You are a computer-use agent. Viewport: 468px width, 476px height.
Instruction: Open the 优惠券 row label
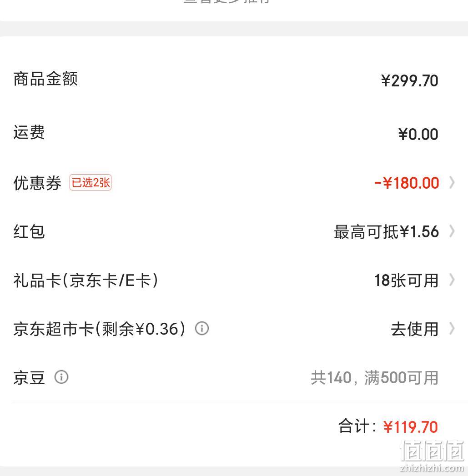click(37, 183)
